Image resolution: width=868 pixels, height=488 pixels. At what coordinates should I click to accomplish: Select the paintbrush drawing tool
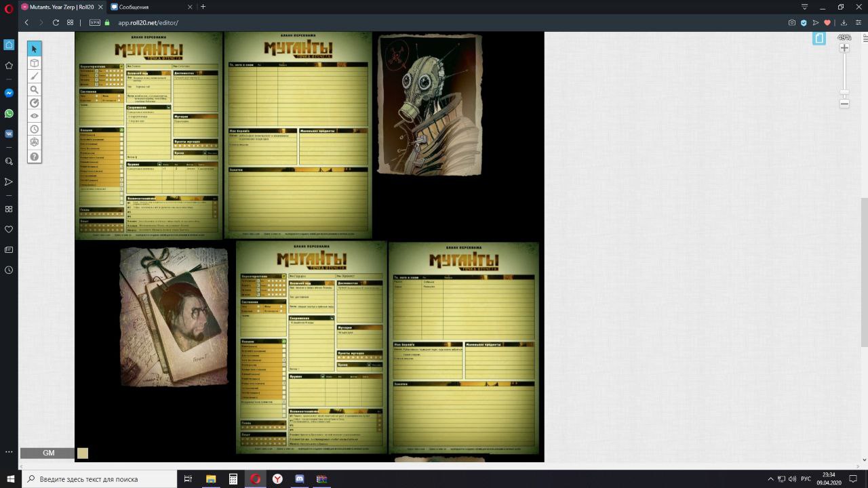pyautogui.click(x=34, y=76)
